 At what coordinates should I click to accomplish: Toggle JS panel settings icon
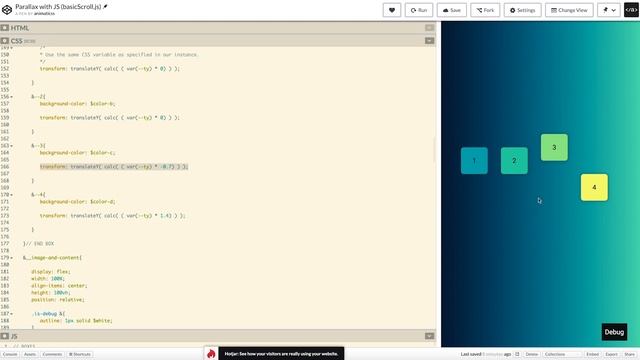pyautogui.click(x=5, y=336)
